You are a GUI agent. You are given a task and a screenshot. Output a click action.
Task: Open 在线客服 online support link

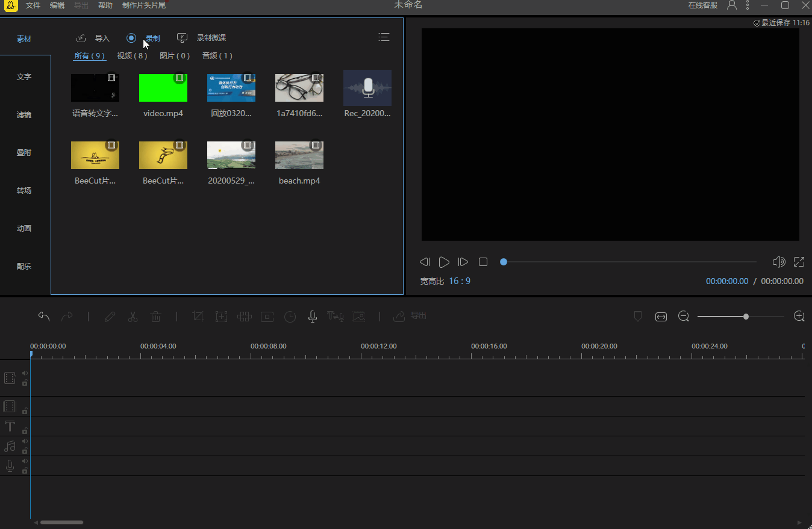(x=703, y=5)
